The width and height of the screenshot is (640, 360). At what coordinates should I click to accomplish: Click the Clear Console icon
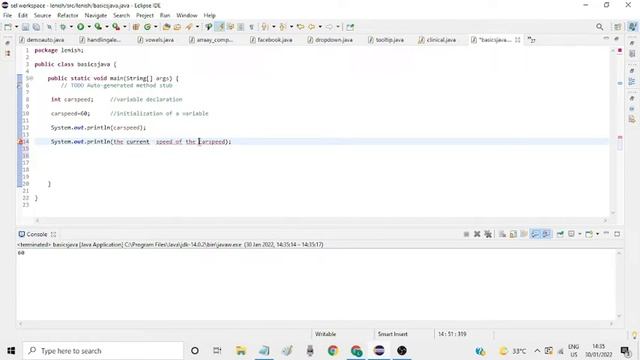pyautogui.click(x=502, y=234)
